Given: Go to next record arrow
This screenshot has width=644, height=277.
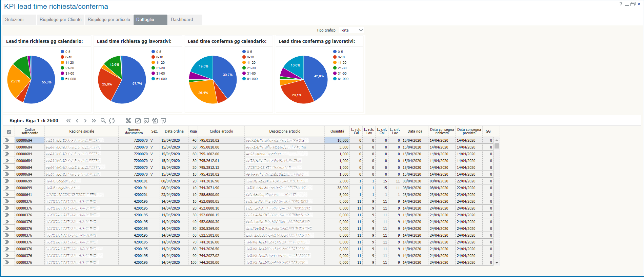Looking at the screenshot, I should (x=85, y=121).
